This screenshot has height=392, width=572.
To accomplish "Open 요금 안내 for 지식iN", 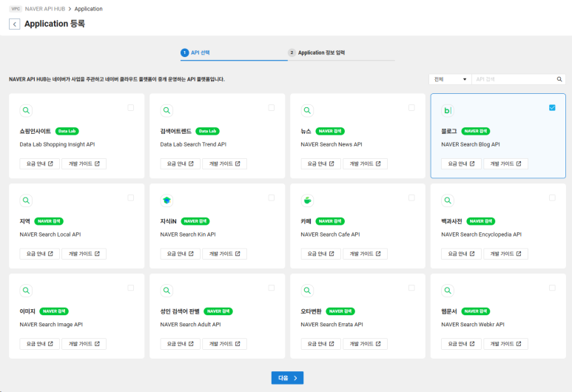I will click(181, 254).
